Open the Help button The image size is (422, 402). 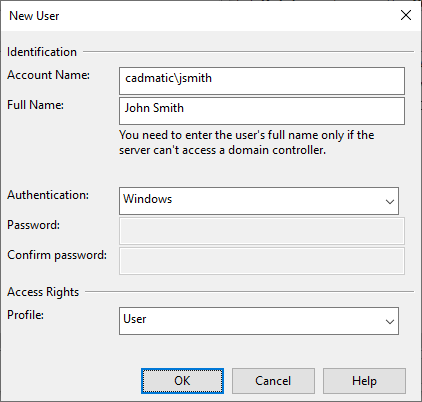click(x=364, y=381)
